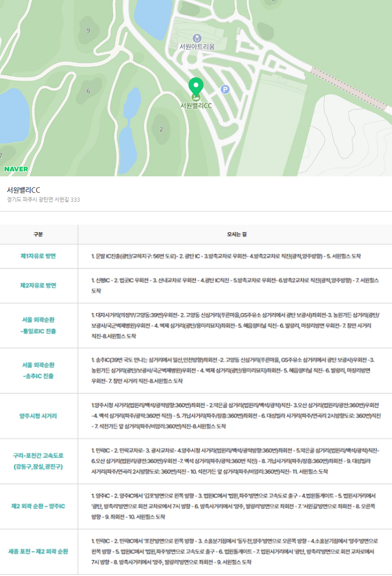
Task: Select the 통일로IC 진출 row heading
Action: click(x=38, y=331)
